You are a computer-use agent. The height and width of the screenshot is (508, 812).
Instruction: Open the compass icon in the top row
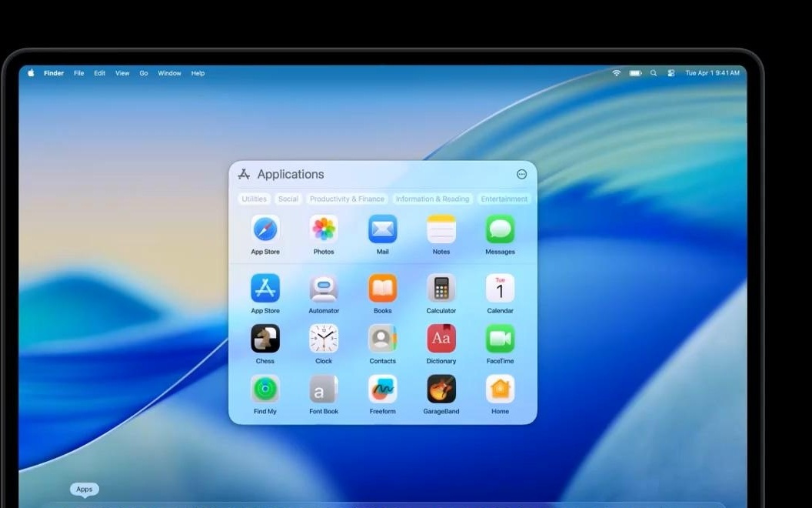265,229
